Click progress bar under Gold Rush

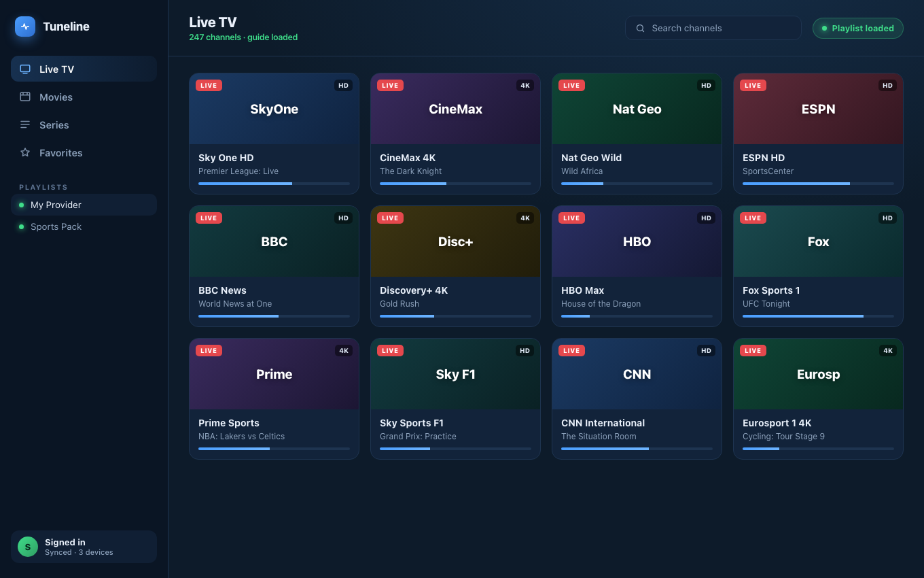click(x=455, y=316)
